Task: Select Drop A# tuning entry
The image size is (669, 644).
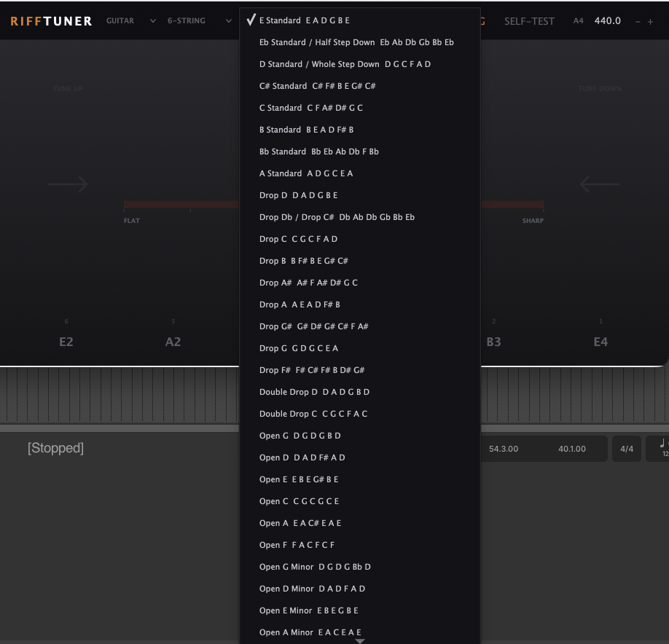Action: pyautogui.click(x=360, y=283)
